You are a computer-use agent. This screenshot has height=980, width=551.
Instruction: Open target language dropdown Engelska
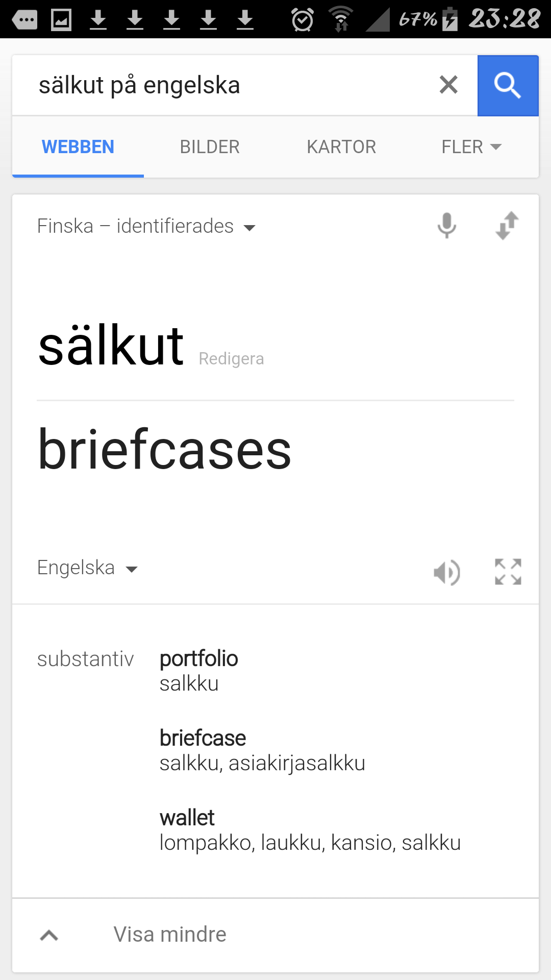click(x=87, y=568)
